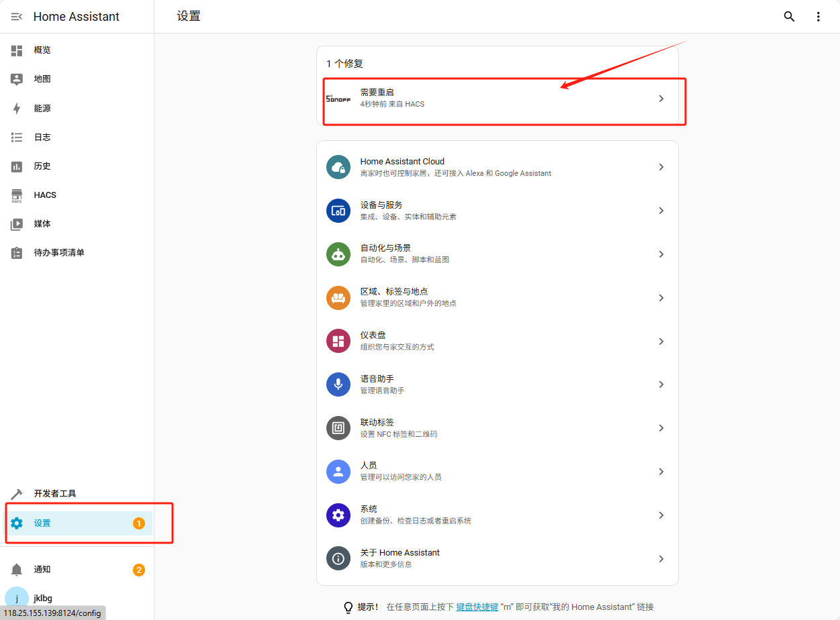Image resolution: width=840 pixels, height=620 pixels.
Task: Open chevron on 人员 row
Action: [661, 472]
